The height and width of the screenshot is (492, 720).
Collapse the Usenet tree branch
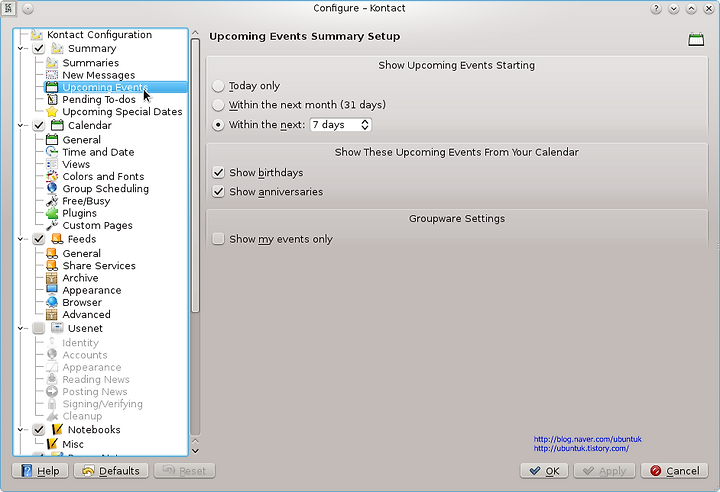click(x=20, y=328)
